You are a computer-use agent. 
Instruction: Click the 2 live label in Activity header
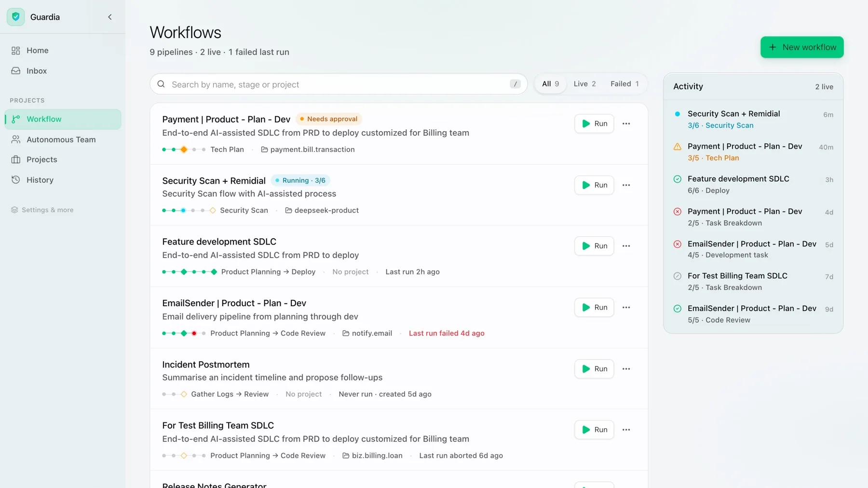pos(824,87)
